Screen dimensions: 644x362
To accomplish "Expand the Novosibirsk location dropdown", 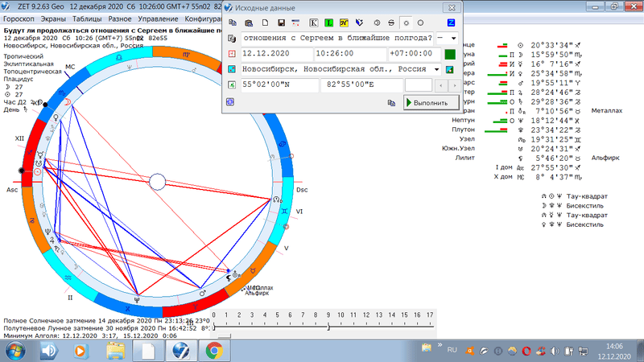I will pos(437,69).
